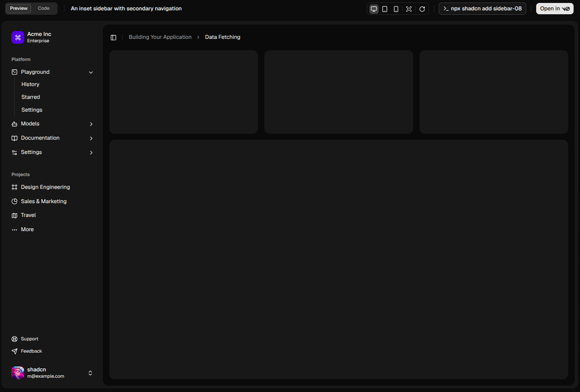Click the Models bot icon
This screenshot has height=392, width=580.
click(14, 123)
